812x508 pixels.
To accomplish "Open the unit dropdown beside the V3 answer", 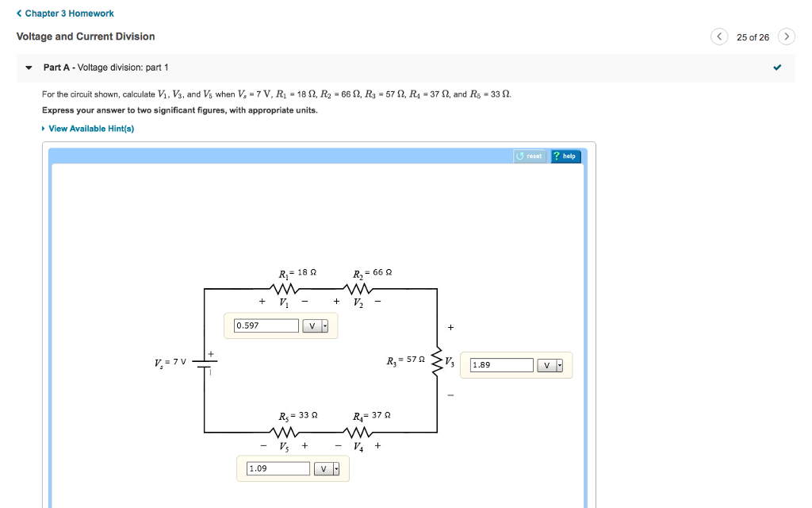I will [560, 364].
